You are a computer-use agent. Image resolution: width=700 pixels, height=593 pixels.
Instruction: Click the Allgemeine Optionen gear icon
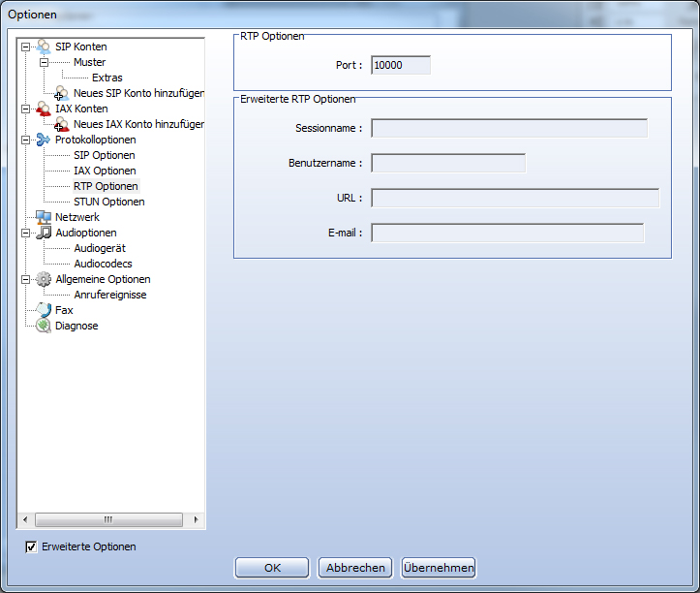click(x=44, y=279)
